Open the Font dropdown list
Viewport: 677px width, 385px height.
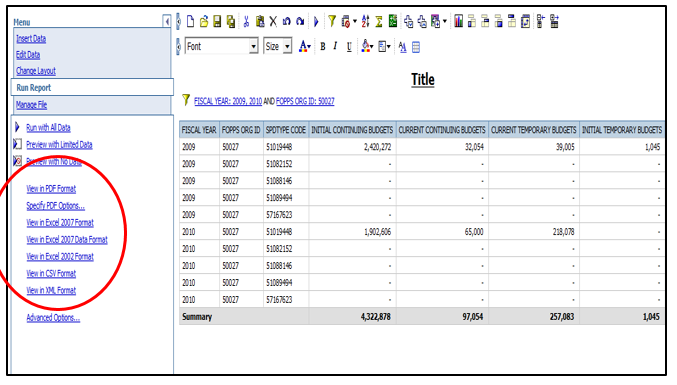click(253, 46)
